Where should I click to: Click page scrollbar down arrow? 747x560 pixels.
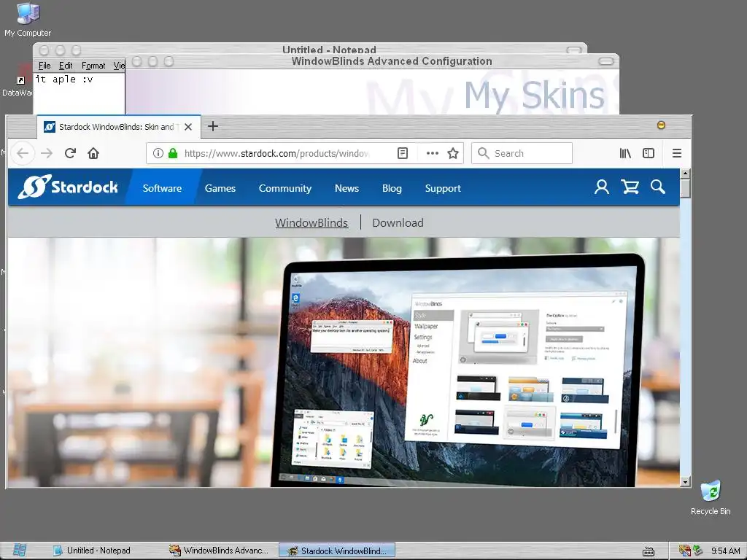click(x=685, y=482)
